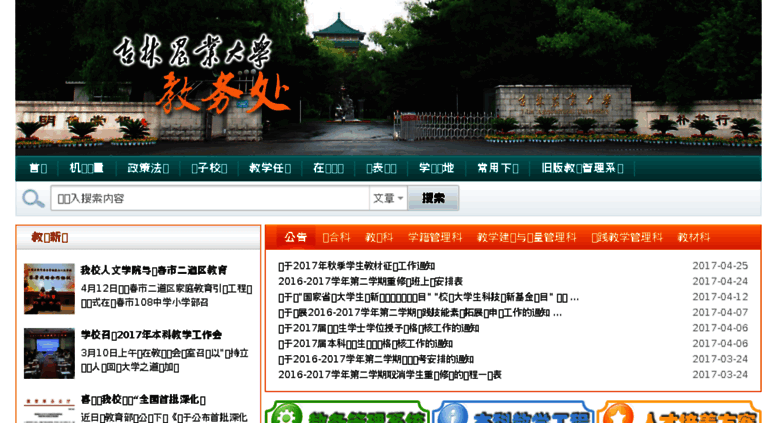Click the blue info icon banner button

click(x=513, y=412)
